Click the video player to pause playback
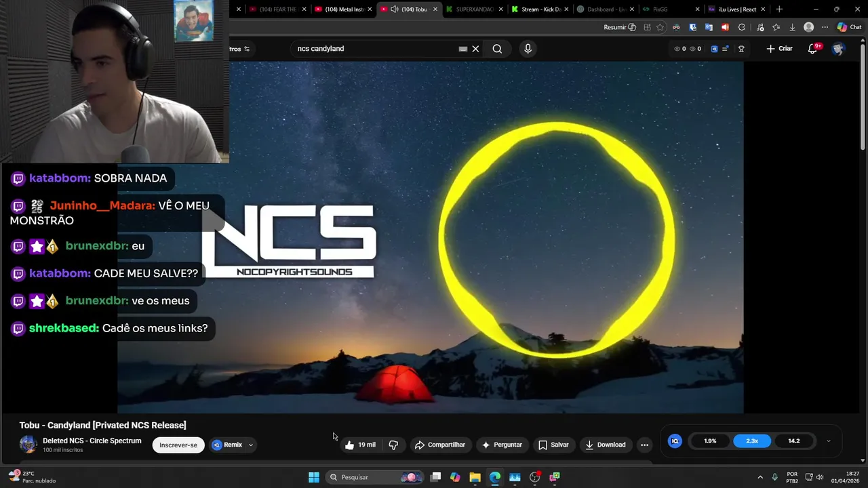 pos(431,237)
